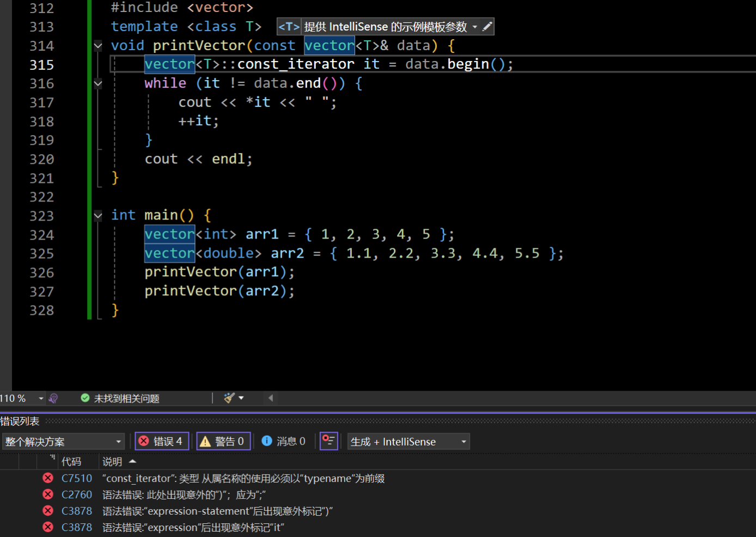The image size is (756, 537).
Task: Click 'cout << endl;' on line 320
Action: tap(199, 159)
